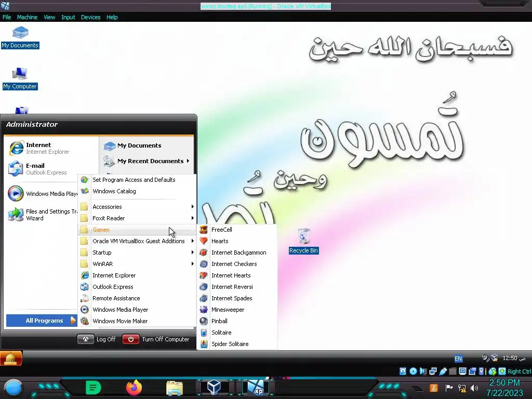Switch to the XP VM taskbar button
The image size is (532, 399).
pos(256,388)
